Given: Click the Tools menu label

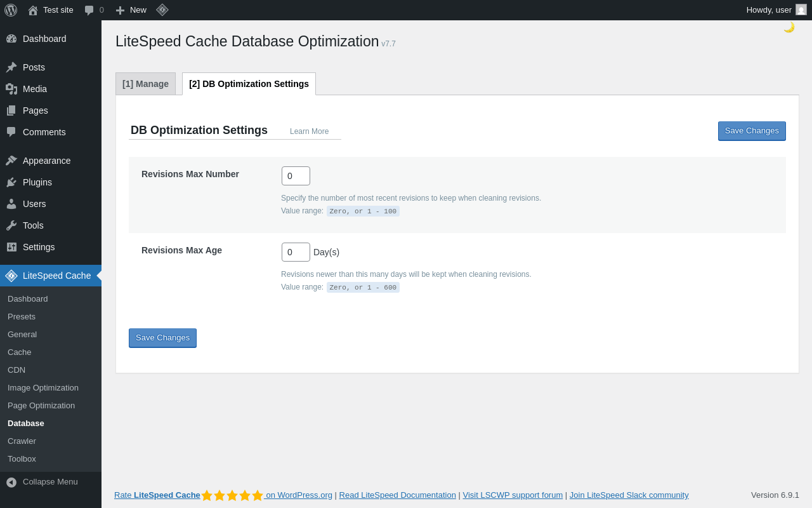Looking at the screenshot, I should coord(33,225).
